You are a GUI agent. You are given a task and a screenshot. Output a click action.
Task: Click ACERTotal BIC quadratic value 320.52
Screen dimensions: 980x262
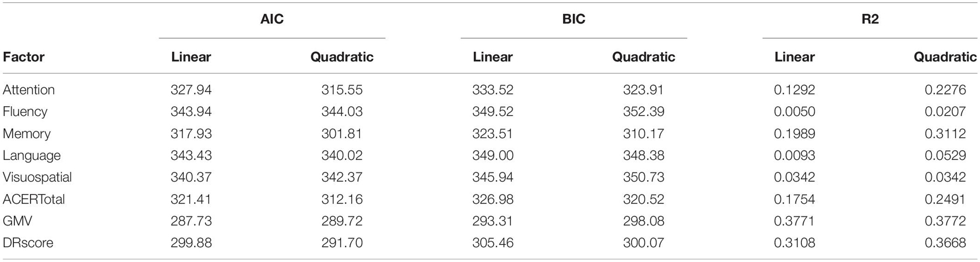[x=644, y=199]
